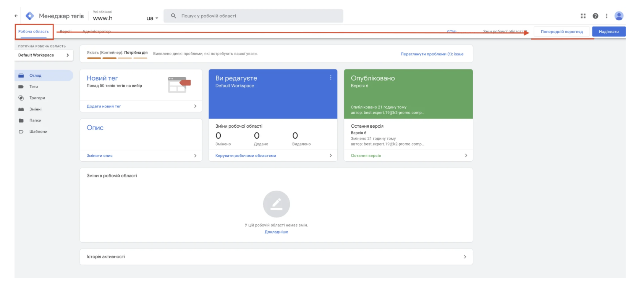
Task: Click the Ви редагуєте blue card
Action: click(273, 94)
